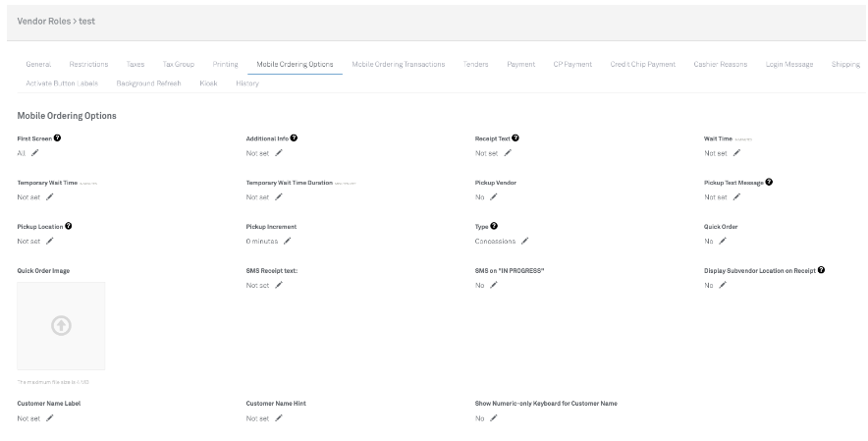
Task: Click pencil icon for Additional Info
Action: 279,153
